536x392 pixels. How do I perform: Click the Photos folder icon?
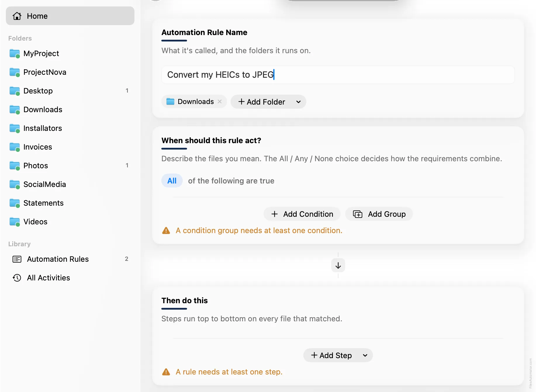[15, 166]
